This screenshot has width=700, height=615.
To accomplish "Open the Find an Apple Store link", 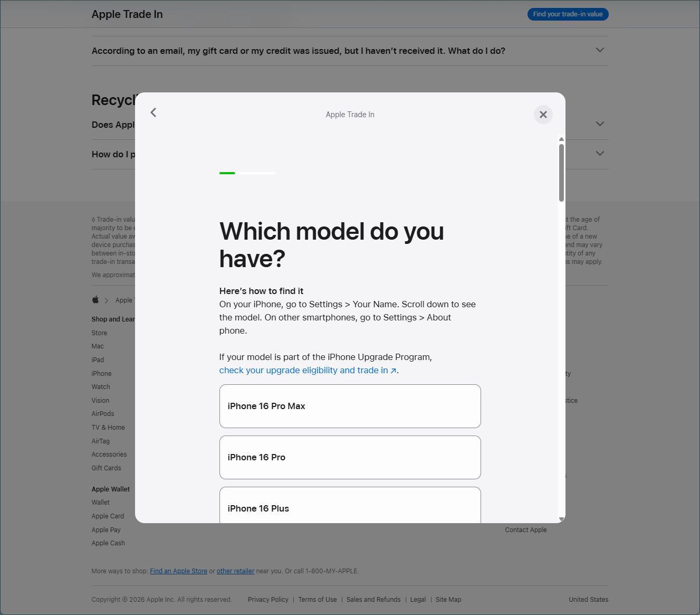I will click(x=178, y=571).
